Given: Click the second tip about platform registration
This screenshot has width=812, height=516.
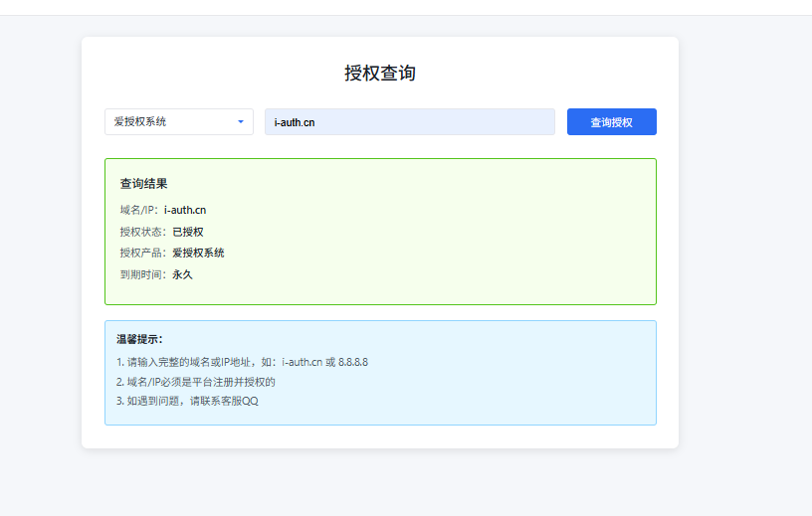Looking at the screenshot, I should [x=195, y=381].
